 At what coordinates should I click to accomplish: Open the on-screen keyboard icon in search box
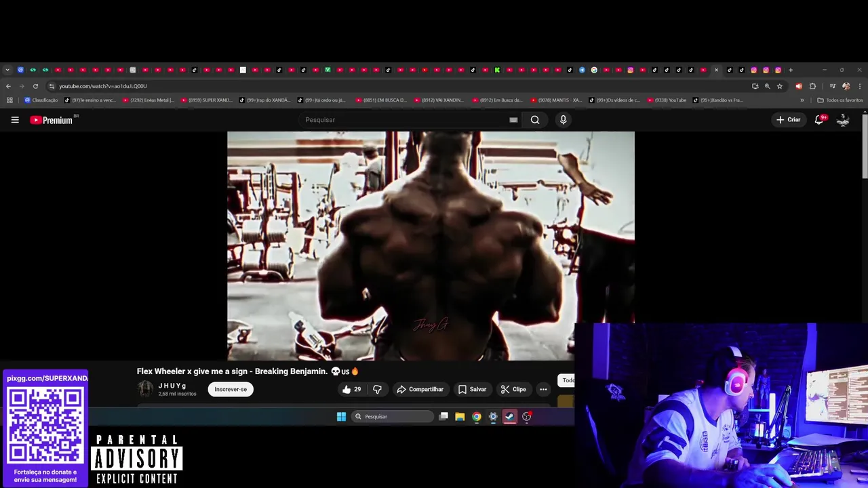[513, 120]
